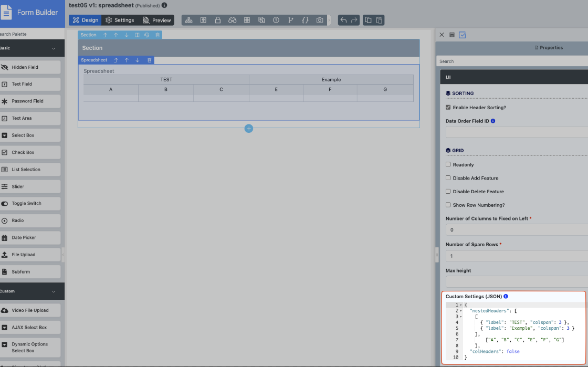
Task: Switch to the Settings tab
Action: (x=119, y=20)
